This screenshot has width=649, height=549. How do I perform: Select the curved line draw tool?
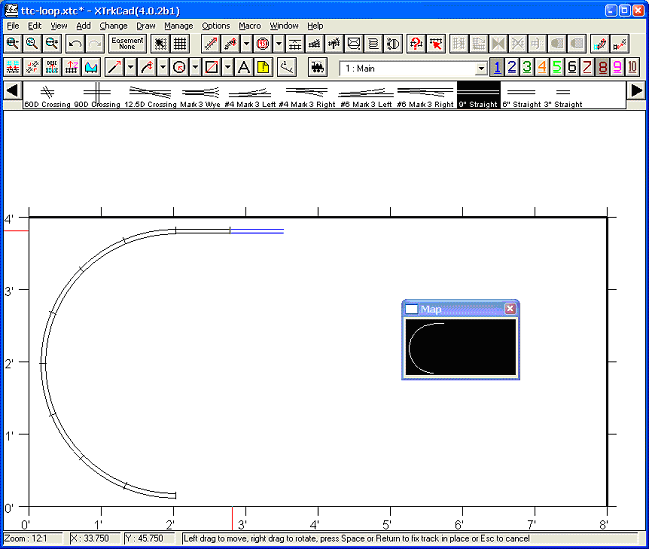pyautogui.click(x=147, y=67)
